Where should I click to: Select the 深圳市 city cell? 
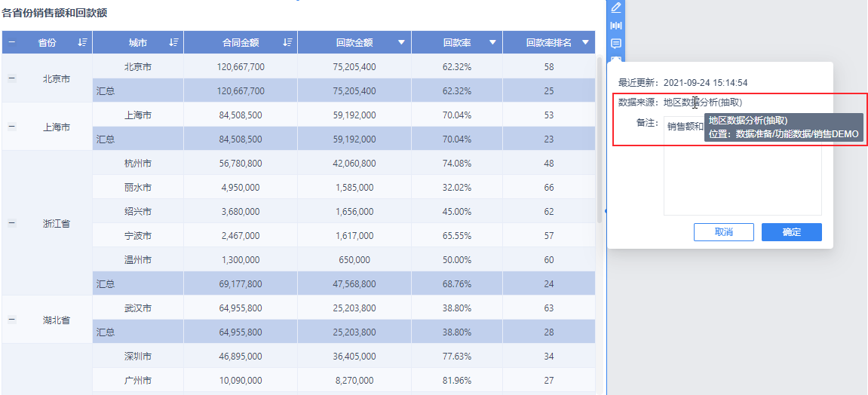tap(139, 357)
